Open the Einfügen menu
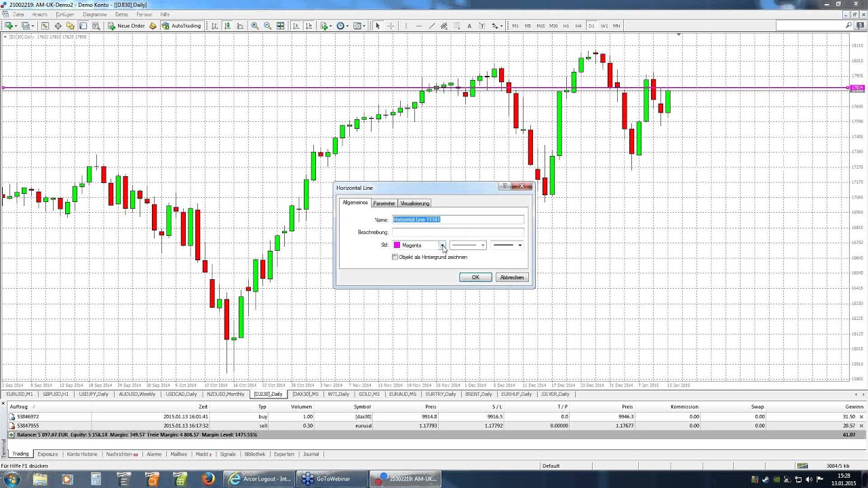Screen dimensions: 868x488 point(65,14)
